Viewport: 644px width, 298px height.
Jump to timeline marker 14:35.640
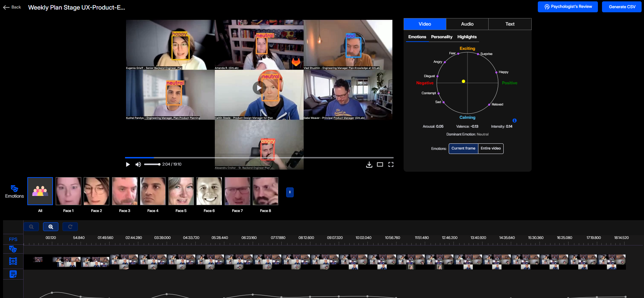tap(507, 238)
